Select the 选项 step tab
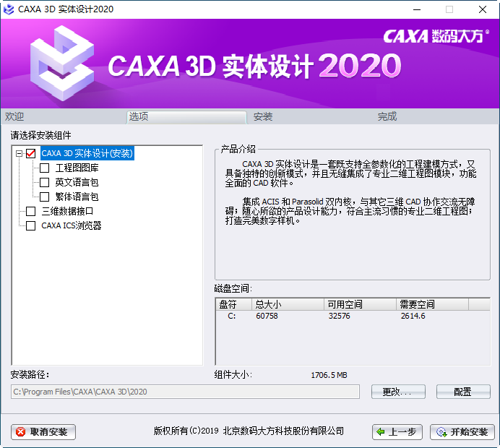 tap(186, 117)
